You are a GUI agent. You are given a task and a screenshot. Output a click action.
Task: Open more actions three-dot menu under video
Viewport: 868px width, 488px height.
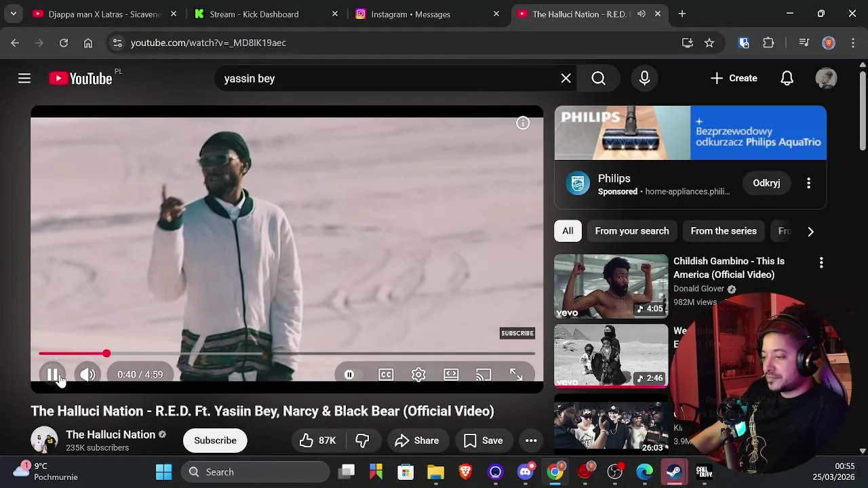[531, 441]
